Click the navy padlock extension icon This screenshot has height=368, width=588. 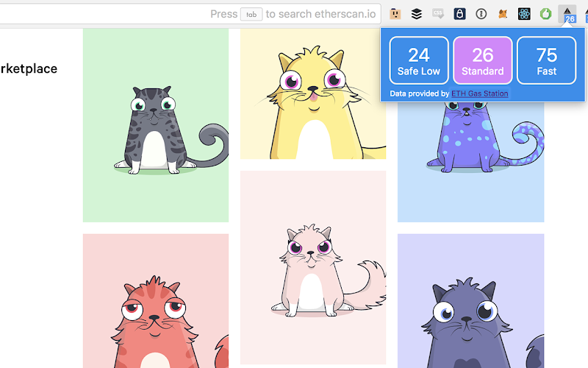(x=459, y=14)
